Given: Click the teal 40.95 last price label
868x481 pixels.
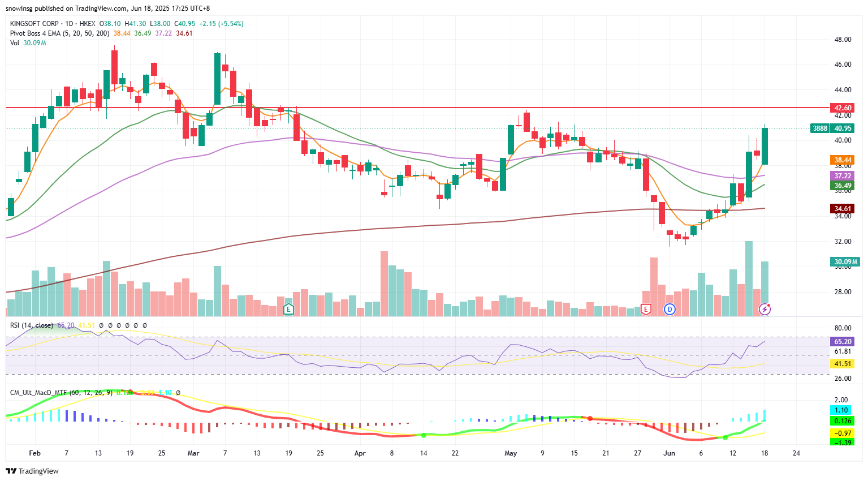Looking at the screenshot, I should [843, 128].
